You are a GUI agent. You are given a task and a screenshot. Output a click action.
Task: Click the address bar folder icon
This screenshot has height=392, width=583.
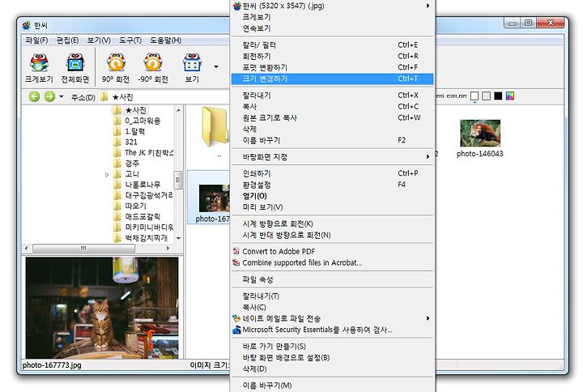point(104,97)
